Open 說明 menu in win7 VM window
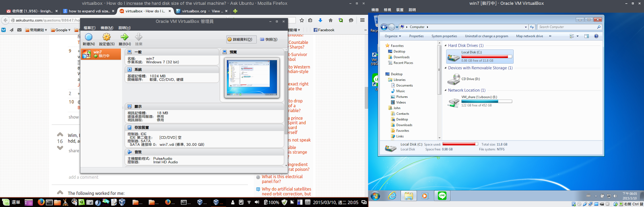This screenshot has height=207, width=644. [412, 10]
